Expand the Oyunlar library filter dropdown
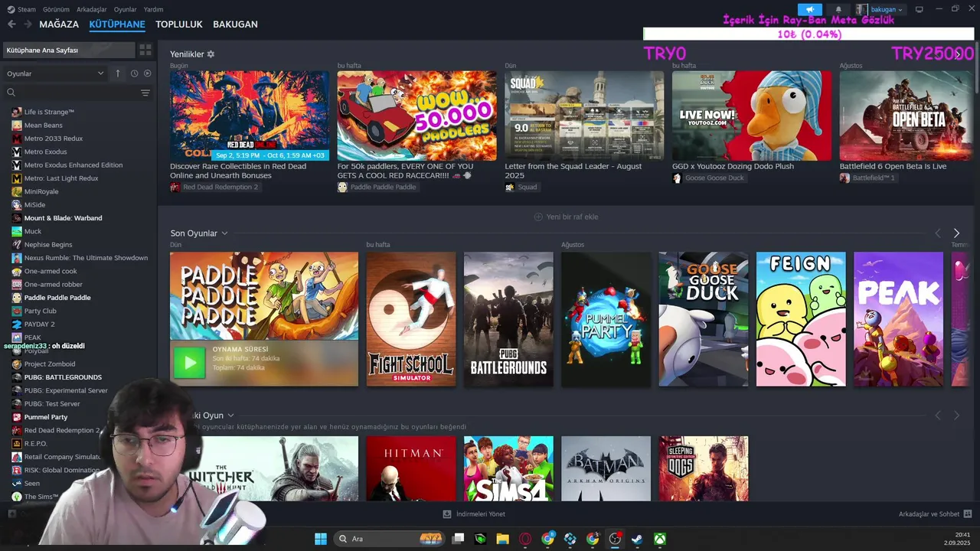The width and height of the screenshot is (980, 551). click(x=55, y=73)
